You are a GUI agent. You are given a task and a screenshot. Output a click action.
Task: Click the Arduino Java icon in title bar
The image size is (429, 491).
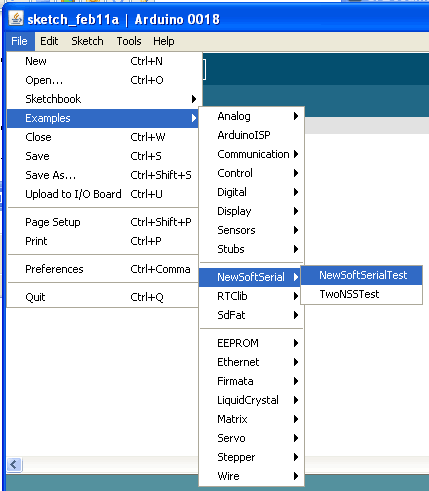pyautogui.click(x=16, y=18)
